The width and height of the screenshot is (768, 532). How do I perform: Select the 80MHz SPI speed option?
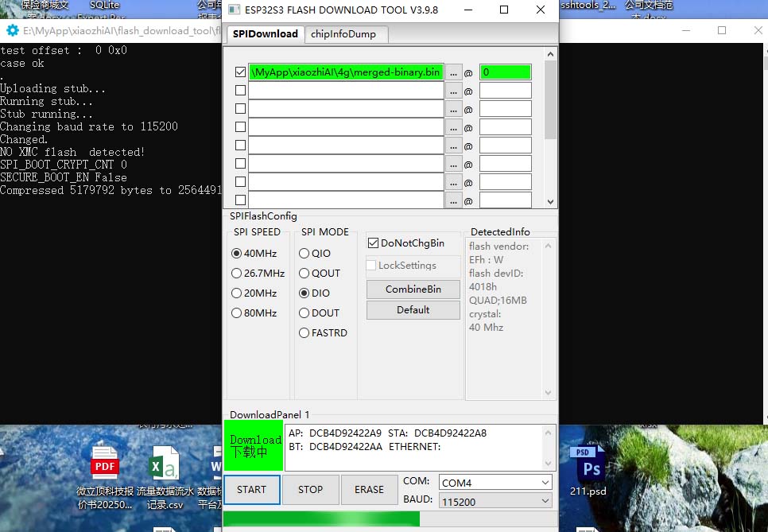pos(236,313)
